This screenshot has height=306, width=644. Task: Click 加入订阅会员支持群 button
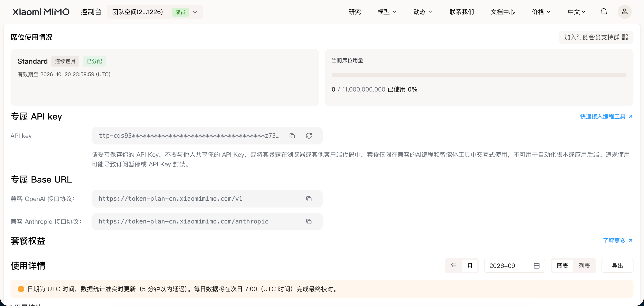596,37
